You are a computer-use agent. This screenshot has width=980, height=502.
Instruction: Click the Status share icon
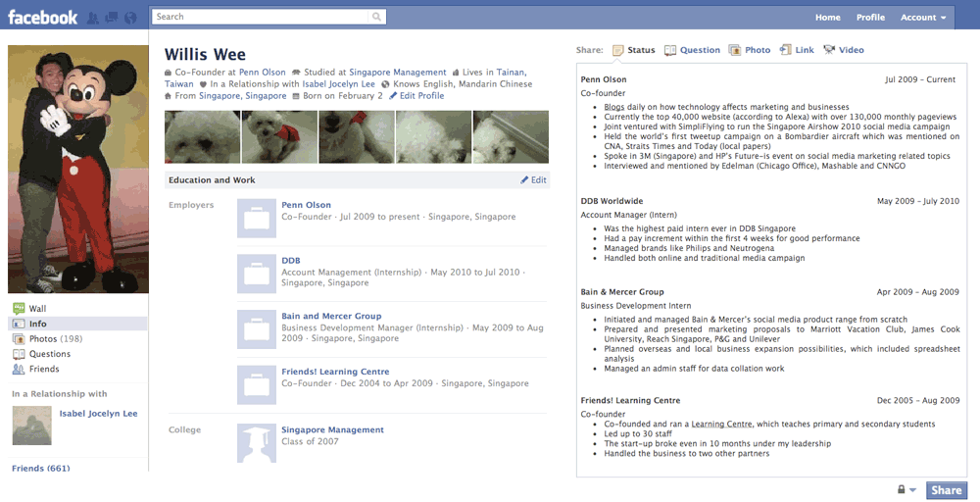pos(617,50)
